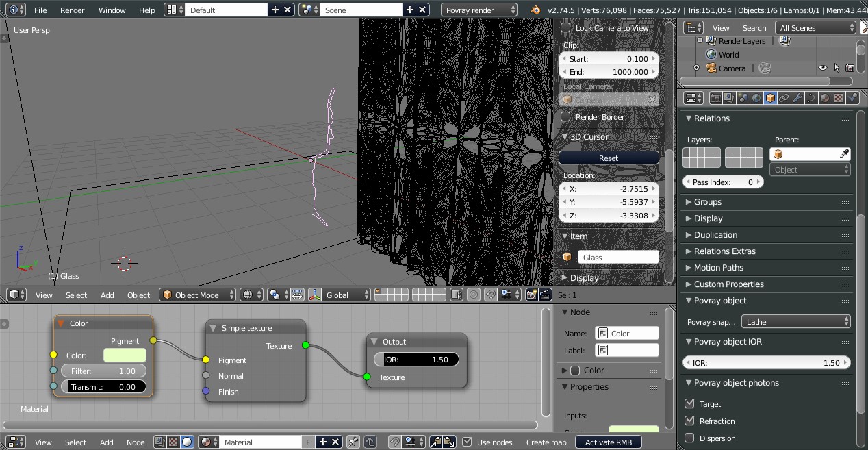Click the OpenGL render image camera icon
Image resolution: width=868 pixels, height=450 pixels.
531,295
